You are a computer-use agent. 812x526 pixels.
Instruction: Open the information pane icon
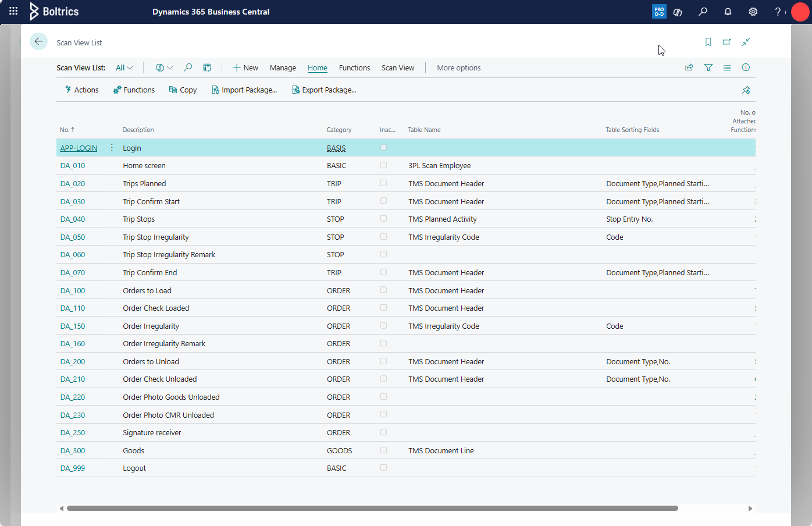click(746, 67)
